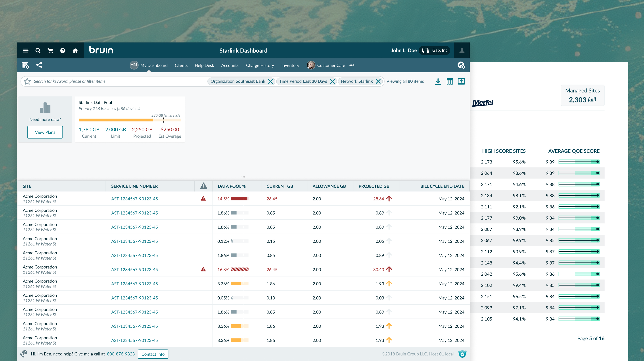Open the Charge History tab
644x361 pixels.
(260, 65)
